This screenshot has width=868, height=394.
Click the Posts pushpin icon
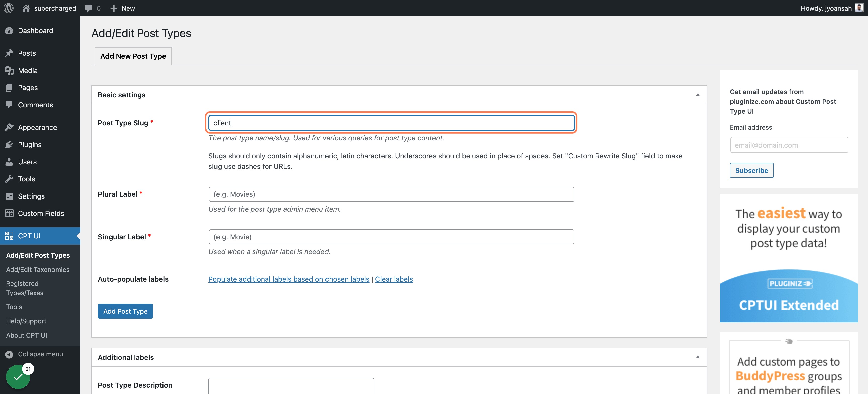(x=9, y=53)
